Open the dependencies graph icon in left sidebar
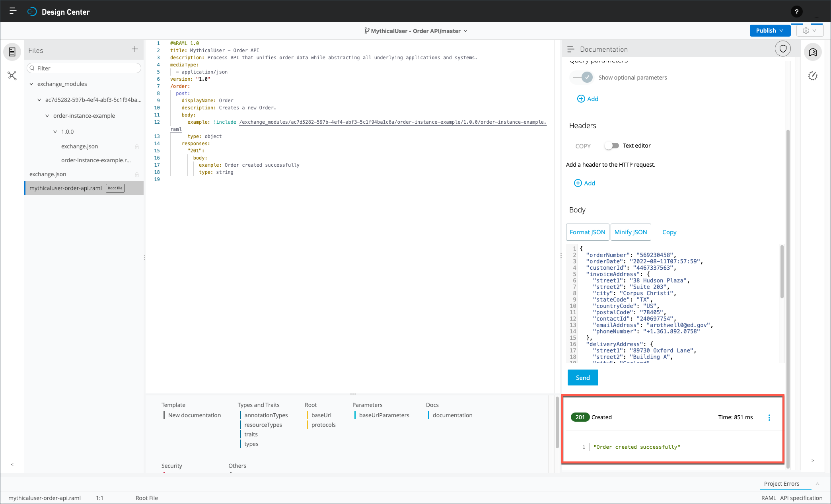The image size is (831, 504). (12, 76)
